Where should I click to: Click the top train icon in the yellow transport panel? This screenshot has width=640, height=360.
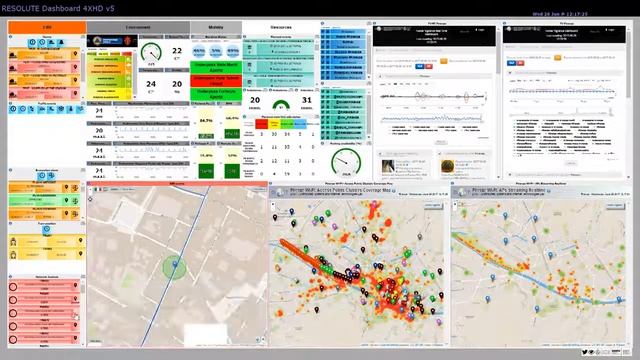[x=13, y=242]
